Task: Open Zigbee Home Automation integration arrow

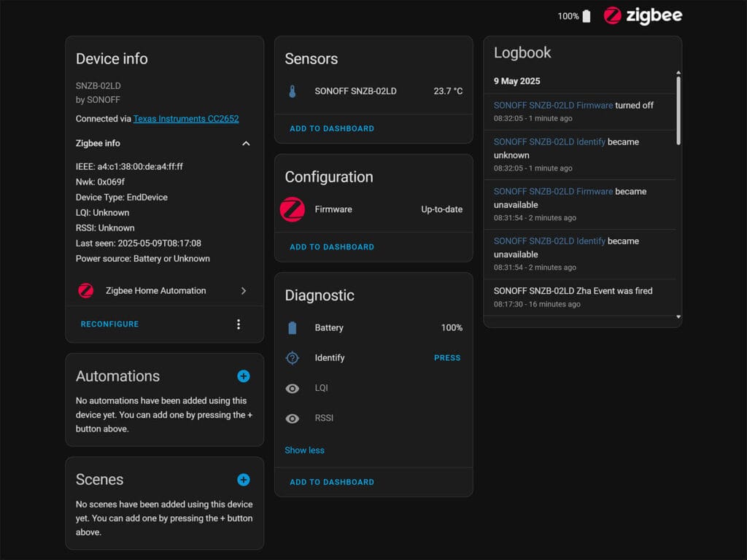Action: tap(244, 290)
